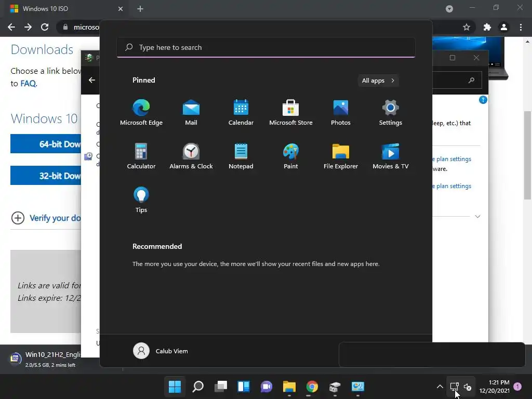This screenshot has height=399, width=532.
Task: Click the Chrome page vertical scrollbar
Action: pos(527,155)
